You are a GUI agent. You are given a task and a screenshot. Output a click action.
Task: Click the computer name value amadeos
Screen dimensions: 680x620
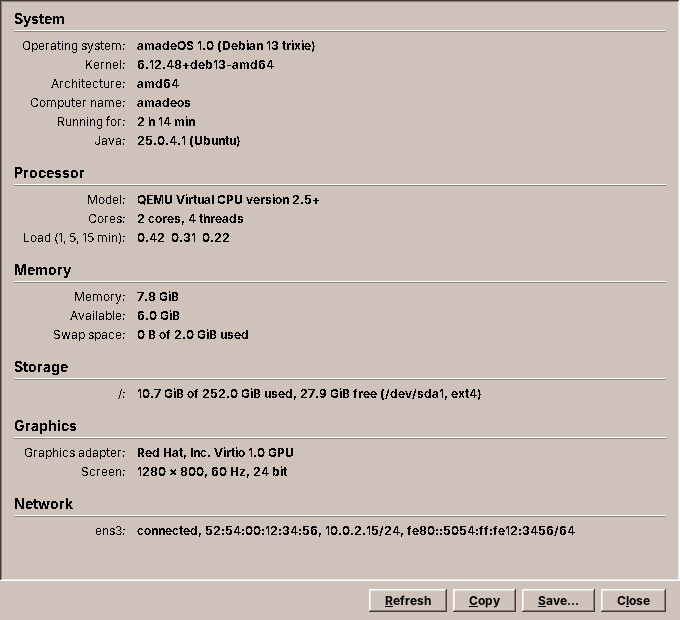pos(163,103)
